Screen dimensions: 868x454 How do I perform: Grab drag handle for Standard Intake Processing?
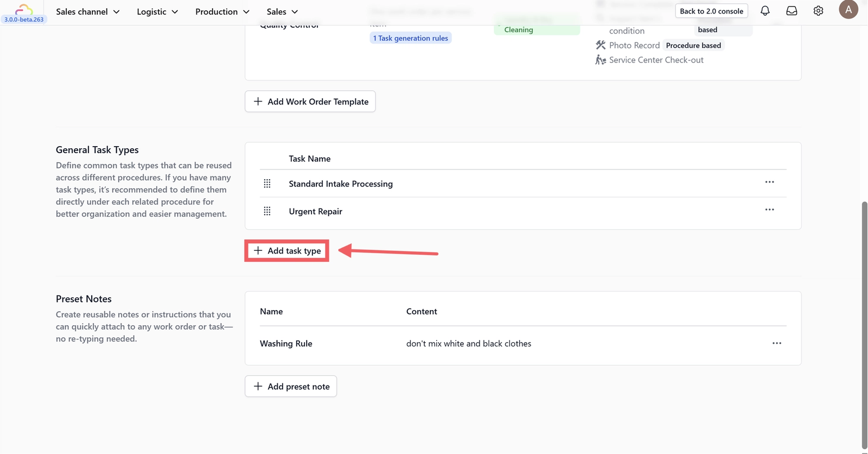click(x=267, y=184)
